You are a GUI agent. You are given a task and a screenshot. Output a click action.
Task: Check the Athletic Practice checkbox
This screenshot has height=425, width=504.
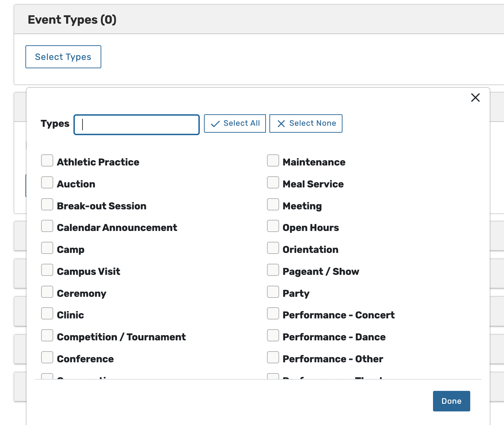(x=47, y=161)
